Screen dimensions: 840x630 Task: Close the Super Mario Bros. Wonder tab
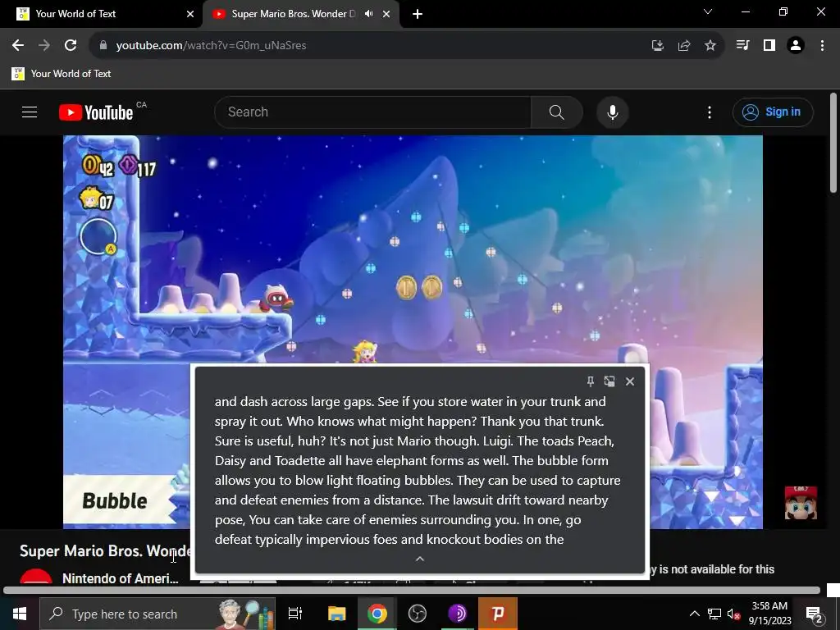[x=386, y=14]
